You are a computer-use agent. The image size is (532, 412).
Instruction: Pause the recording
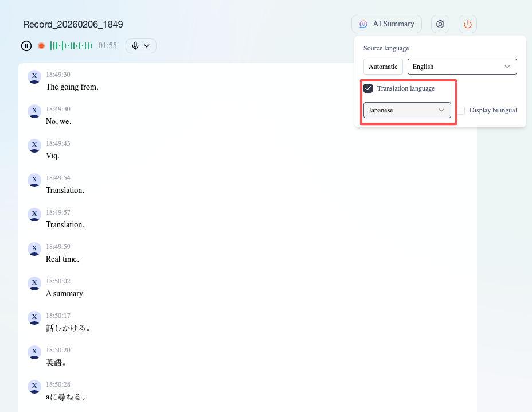pos(26,46)
